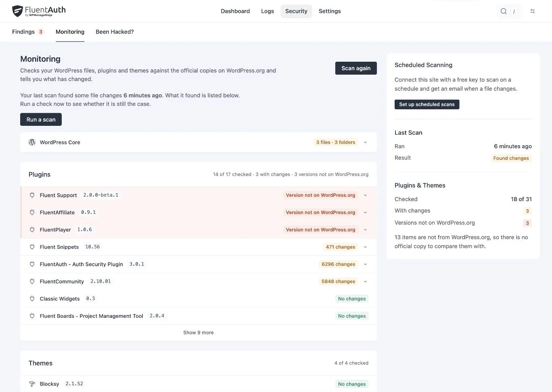The width and height of the screenshot is (552, 392).
Task: Expand FluentAuth plugin changes chevron
Action: pyautogui.click(x=365, y=264)
